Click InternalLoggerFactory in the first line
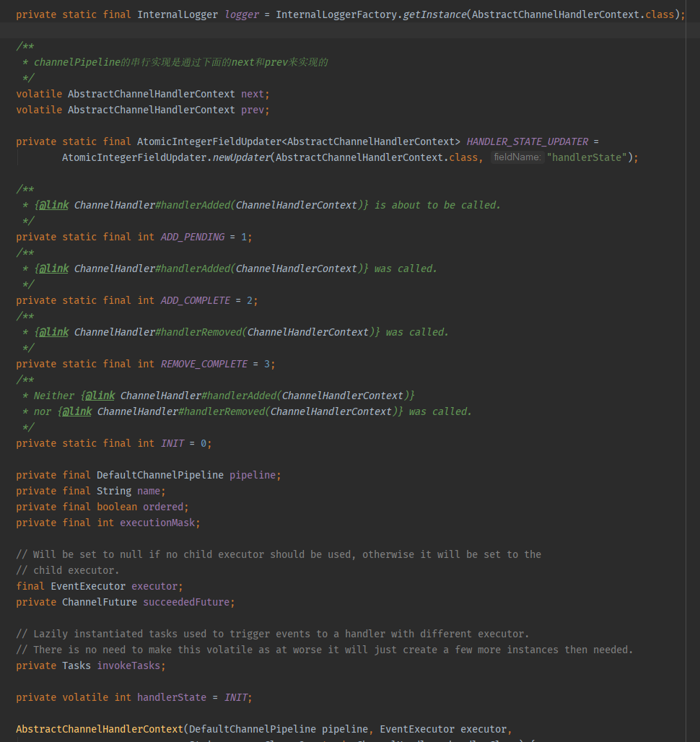This screenshot has height=742, width=700. click(x=336, y=14)
